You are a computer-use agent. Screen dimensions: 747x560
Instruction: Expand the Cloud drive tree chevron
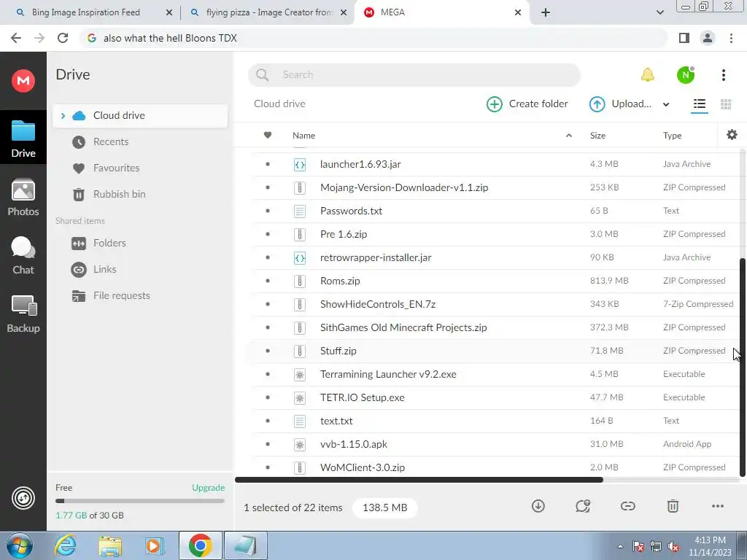point(63,116)
